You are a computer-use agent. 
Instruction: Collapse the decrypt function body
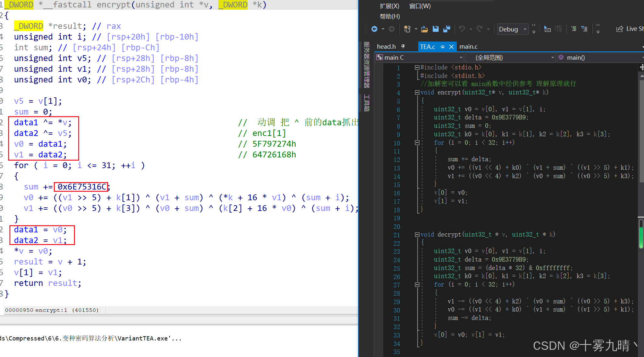[x=417, y=235]
